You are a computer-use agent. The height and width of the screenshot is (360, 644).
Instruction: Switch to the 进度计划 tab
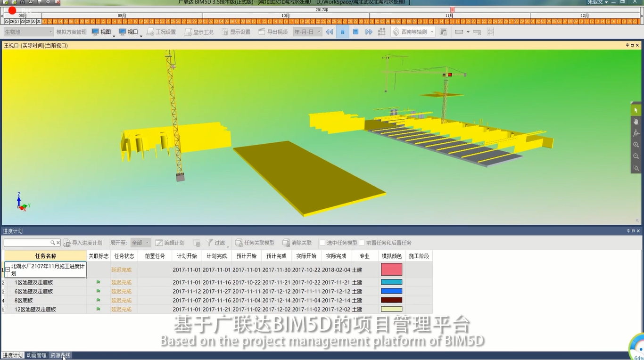[x=12, y=355]
